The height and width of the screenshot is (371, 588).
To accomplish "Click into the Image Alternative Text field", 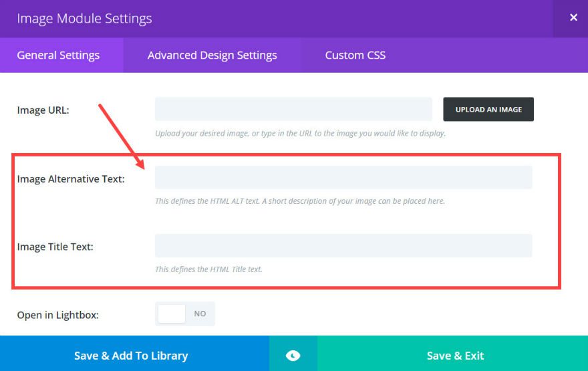I will coord(343,178).
